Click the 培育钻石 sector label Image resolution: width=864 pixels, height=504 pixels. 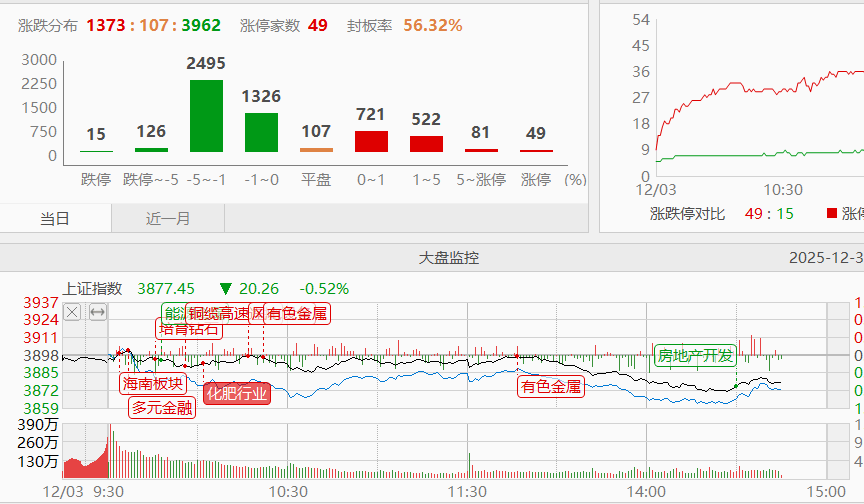[190, 328]
